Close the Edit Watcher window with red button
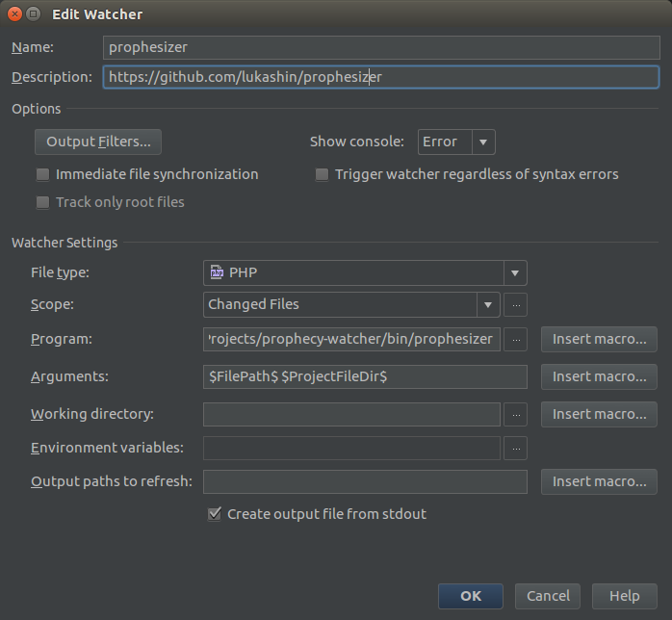 [x=15, y=14]
